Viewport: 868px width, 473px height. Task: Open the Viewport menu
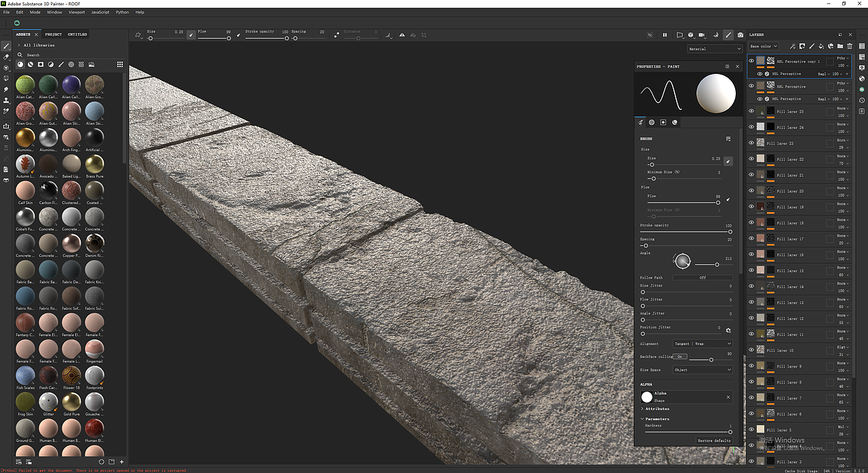77,12
